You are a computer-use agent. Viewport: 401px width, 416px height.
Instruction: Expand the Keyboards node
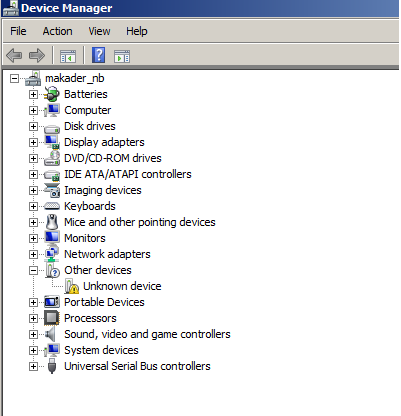point(33,206)
